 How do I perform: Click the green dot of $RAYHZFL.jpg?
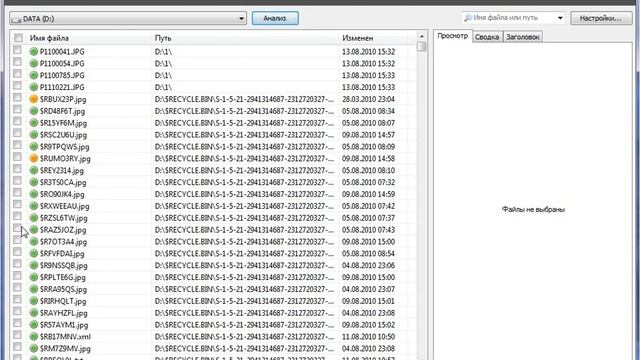(x=34, y=313)
